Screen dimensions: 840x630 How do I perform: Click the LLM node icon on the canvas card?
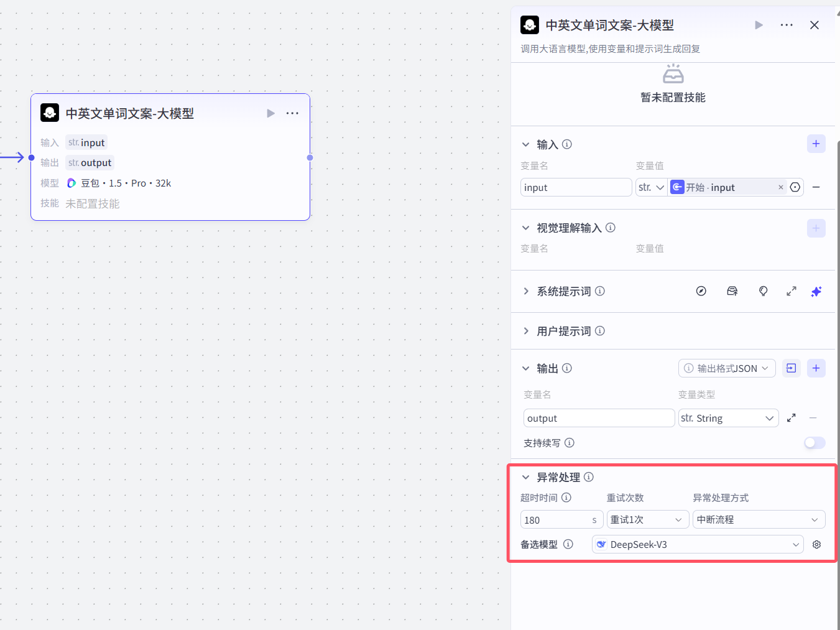50,113
